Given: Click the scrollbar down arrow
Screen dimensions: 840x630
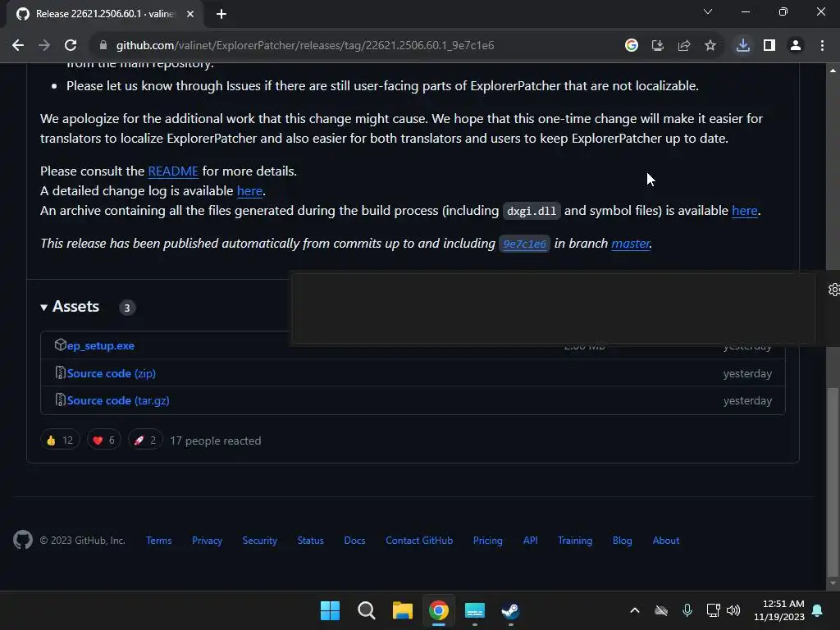Looking at the screenshot, I should coord(833,583).
